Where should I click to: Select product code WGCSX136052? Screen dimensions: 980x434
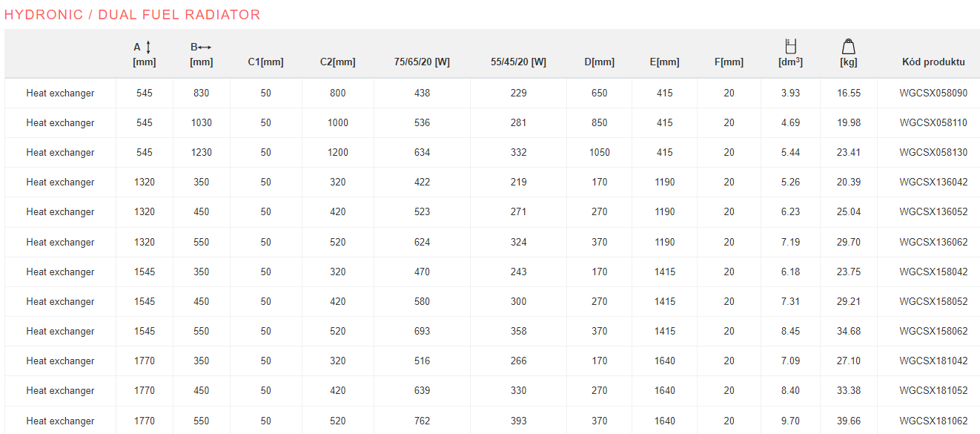[933, 212]
